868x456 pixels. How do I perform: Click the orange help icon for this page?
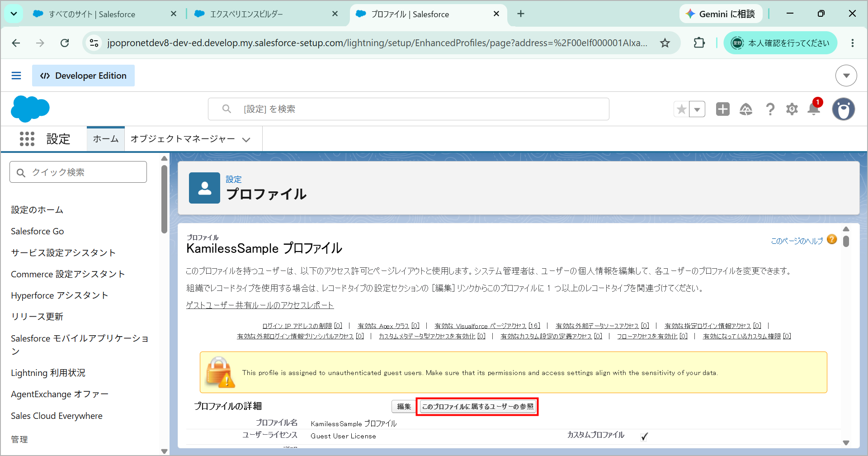pos(832,239)
